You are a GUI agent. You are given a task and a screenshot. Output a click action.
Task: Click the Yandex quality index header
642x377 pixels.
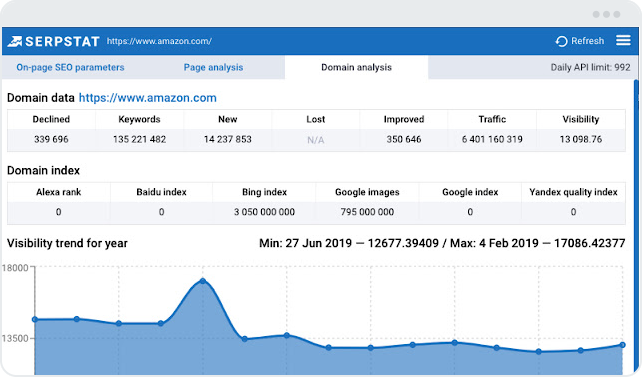tap(573, 192)
